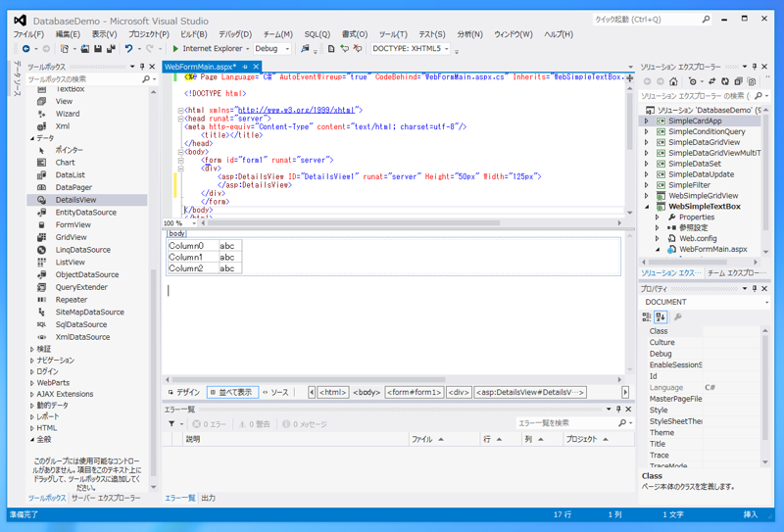Click Sync with Active Document icon
The height and width of the screenshot is (532, 784).
(712, 81)
